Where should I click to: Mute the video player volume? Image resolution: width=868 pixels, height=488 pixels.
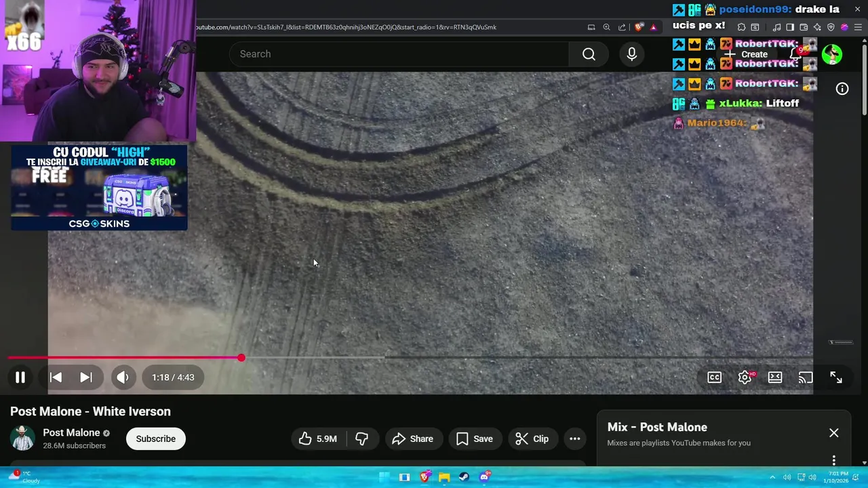(123, 378)
